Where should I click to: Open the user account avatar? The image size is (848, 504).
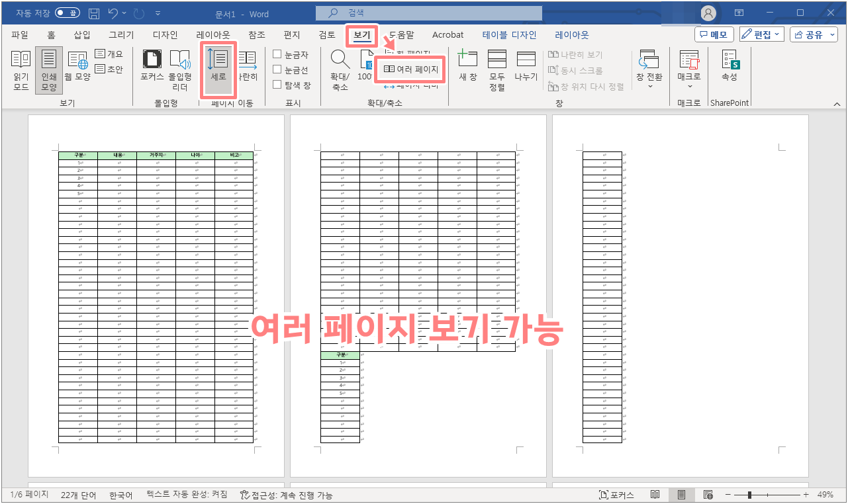(x=708, y=13)
